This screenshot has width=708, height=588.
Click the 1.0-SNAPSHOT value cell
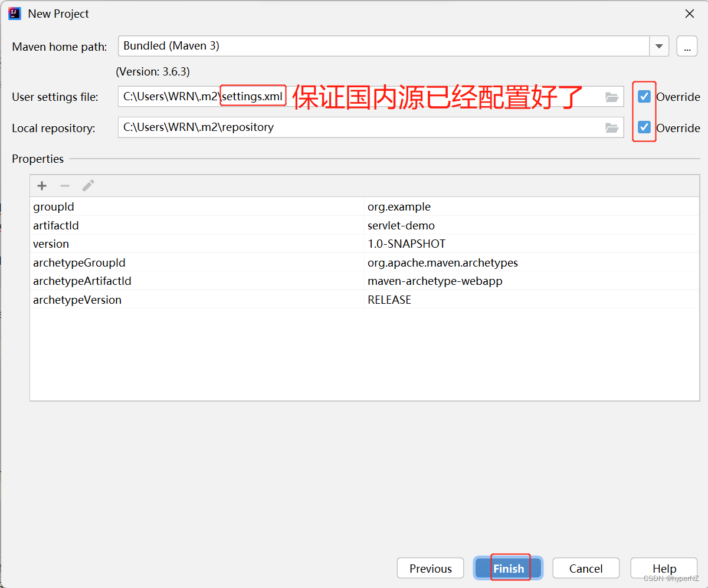point(532,244)
